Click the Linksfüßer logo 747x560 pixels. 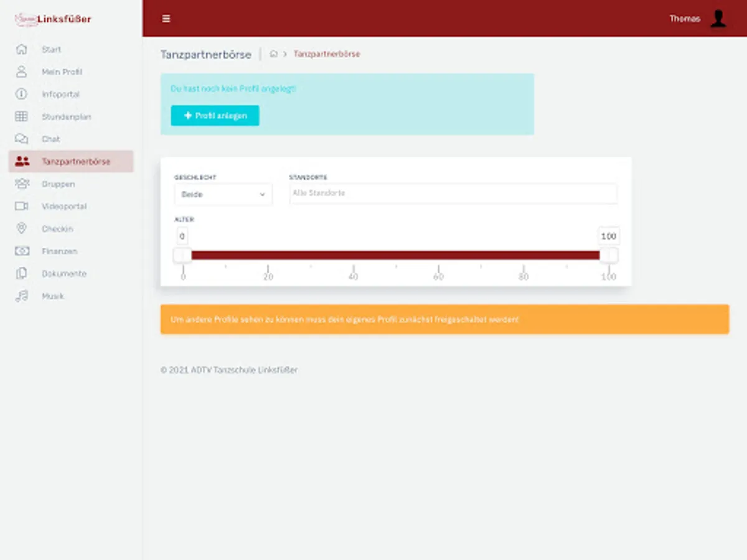tap(53, 19)
